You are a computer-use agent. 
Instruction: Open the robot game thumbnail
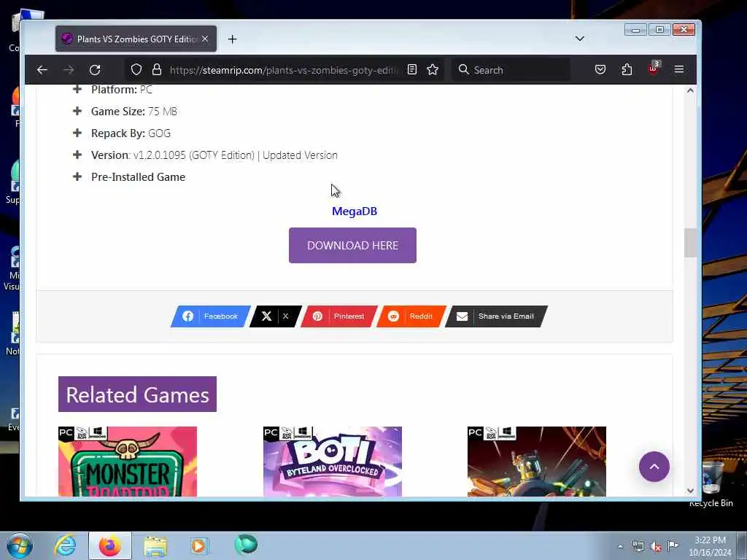[536, 462]
